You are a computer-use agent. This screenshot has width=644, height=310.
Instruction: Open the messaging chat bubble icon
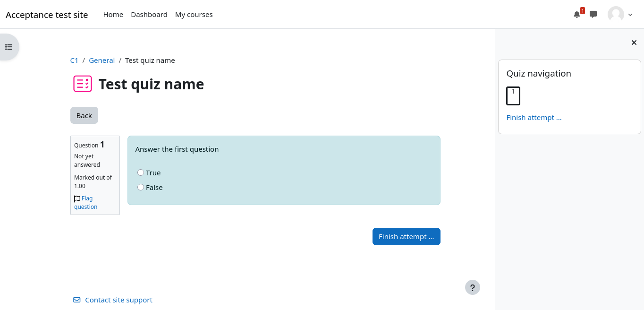coord(593,14)
